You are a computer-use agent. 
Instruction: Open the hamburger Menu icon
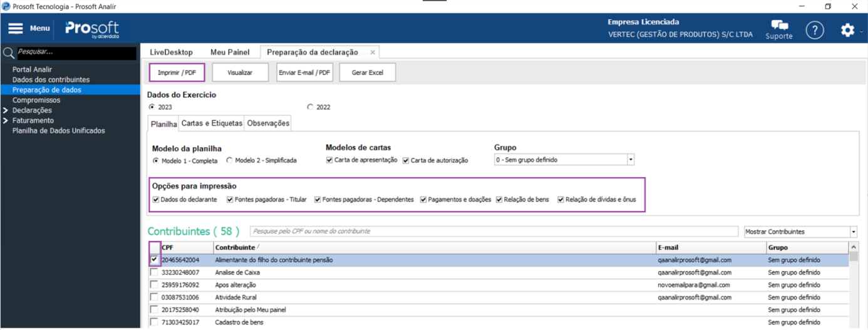pos(16,28)
